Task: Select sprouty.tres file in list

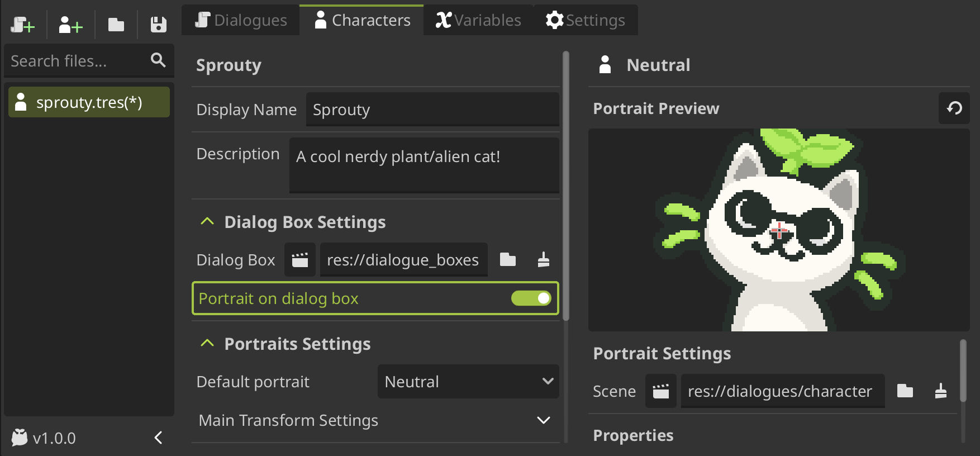Action: tap(89, 102)
